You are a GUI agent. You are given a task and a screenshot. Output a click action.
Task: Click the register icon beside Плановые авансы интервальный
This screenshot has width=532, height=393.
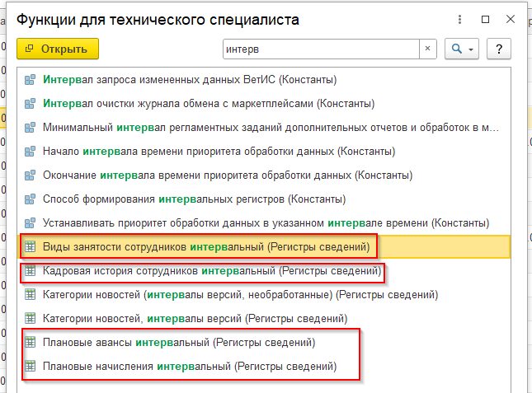(x=31, y=343)
